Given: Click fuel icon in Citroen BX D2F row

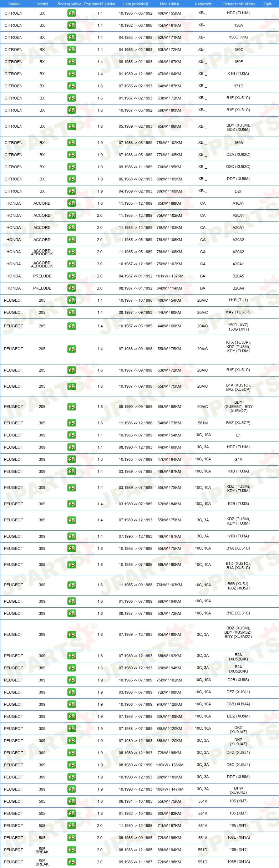Looking at the screenshot, I should 71,191.
